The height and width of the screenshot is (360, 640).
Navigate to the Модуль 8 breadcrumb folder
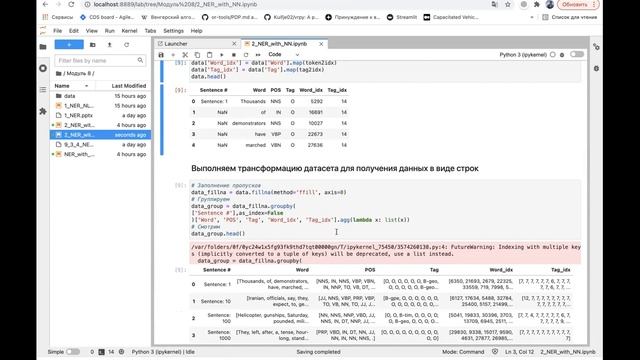(79, 73)
